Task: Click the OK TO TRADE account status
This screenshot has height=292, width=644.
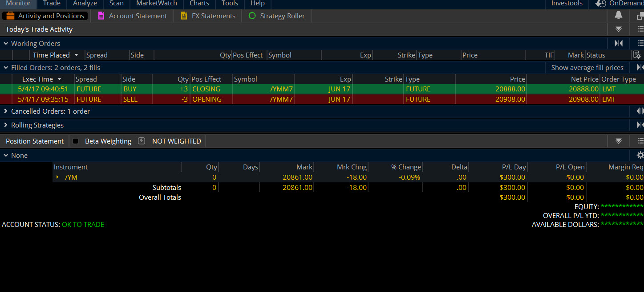Action: coord(83,224)
